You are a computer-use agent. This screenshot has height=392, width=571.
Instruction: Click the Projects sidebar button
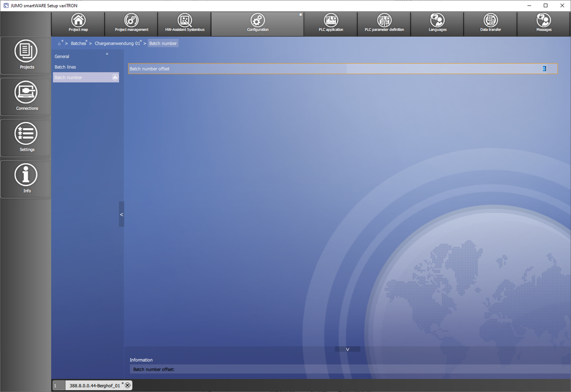pos(26,55)
